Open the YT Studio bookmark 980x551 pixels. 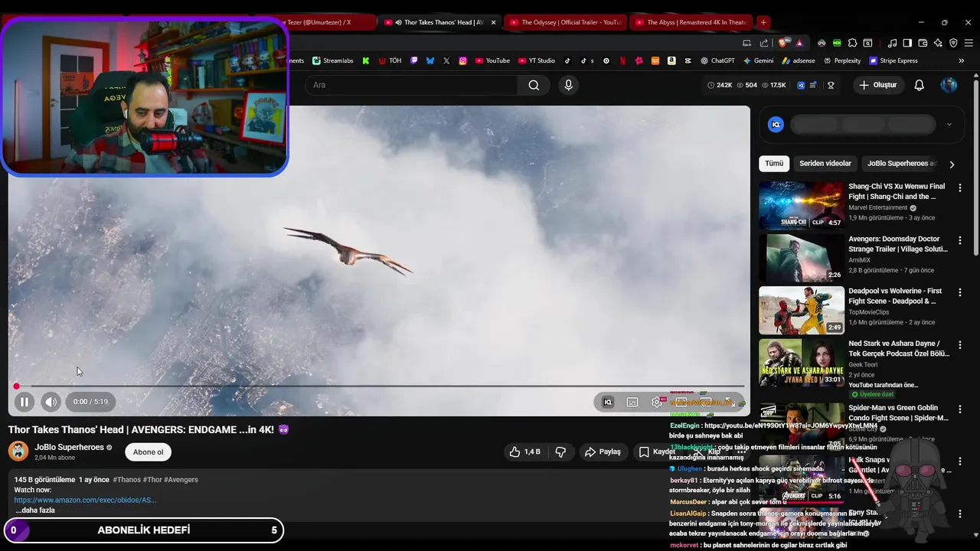(536, 60)
